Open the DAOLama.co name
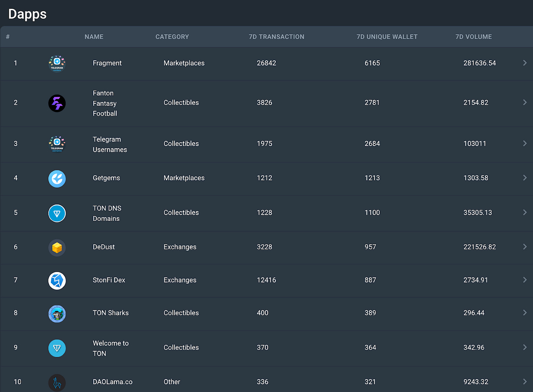 [113, 382]
